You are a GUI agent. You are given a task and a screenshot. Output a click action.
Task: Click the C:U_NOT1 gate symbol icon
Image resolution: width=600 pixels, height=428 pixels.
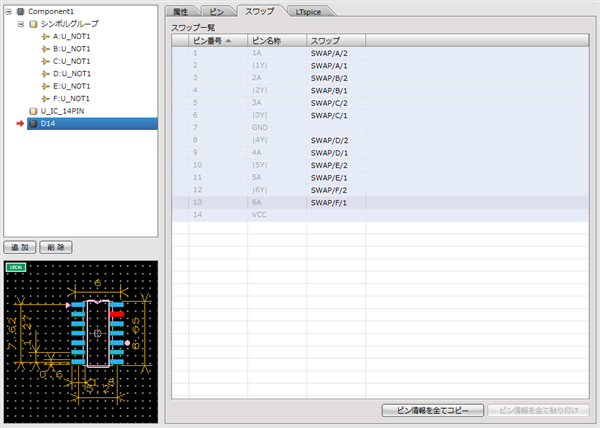45,61
